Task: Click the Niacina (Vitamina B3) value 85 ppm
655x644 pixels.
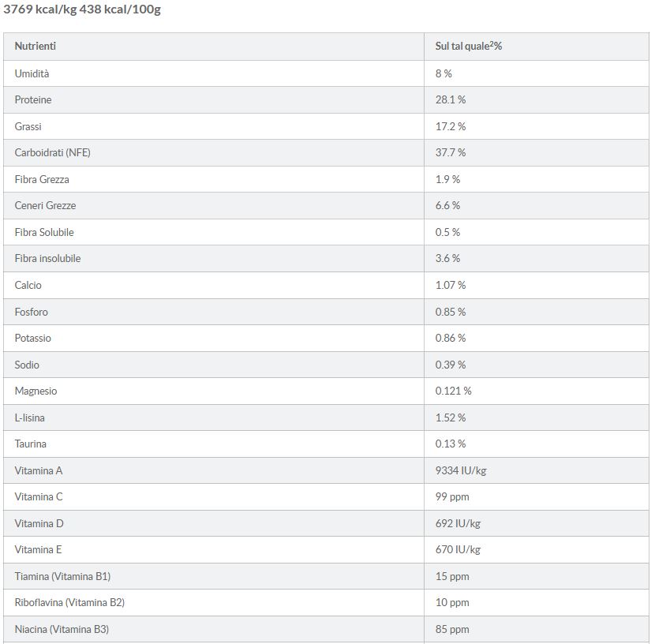Action: pos(452,629)
